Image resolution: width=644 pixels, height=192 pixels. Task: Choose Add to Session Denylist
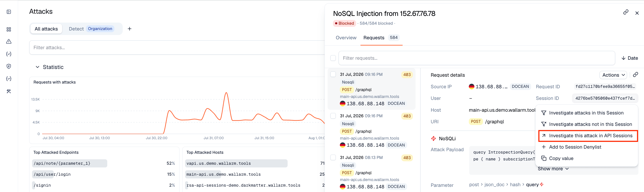tap(586, 147)
